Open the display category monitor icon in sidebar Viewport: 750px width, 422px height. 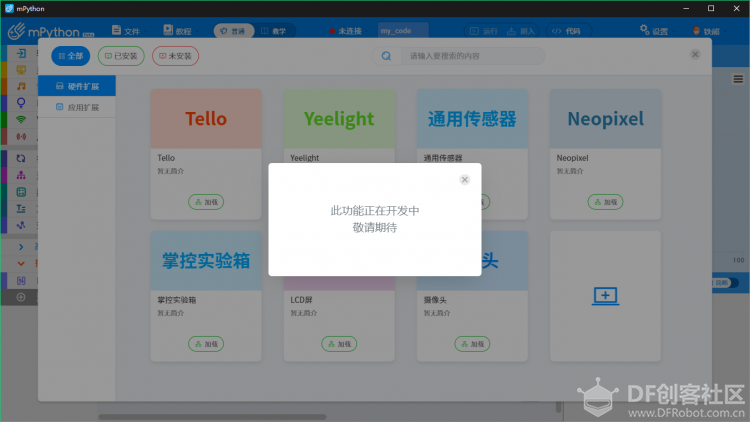pyautogui.click(x=21, y=70)
